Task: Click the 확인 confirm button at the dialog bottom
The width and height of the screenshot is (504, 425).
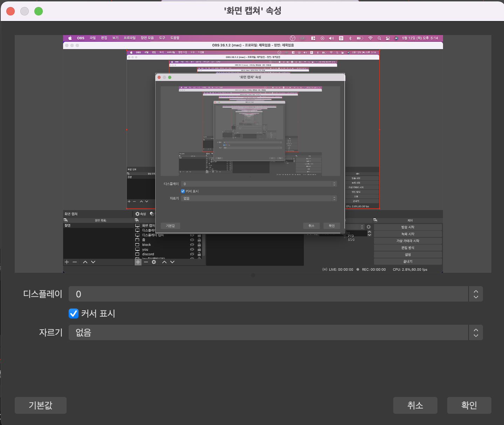Action: coord(469,405)
